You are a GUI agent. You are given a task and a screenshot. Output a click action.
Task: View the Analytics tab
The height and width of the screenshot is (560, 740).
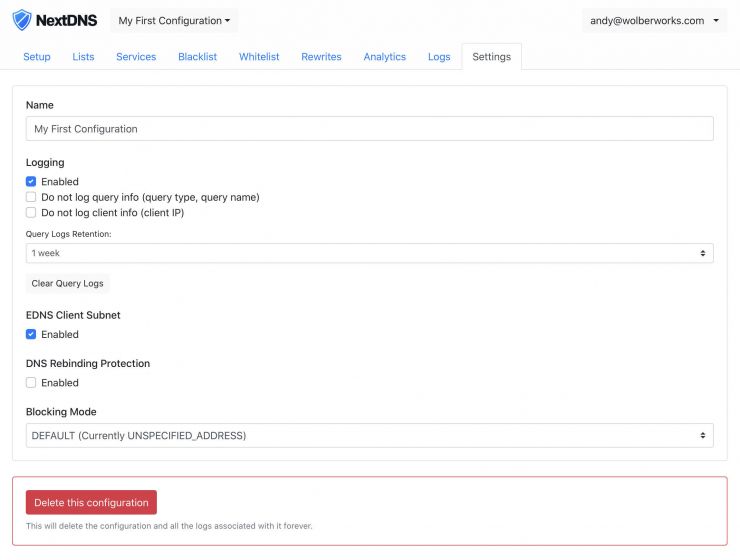(x=385, y=57)
